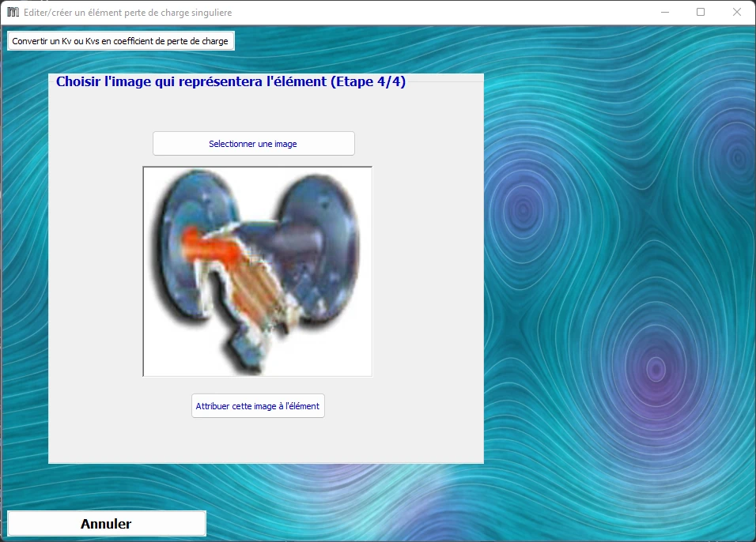The image size is (756, 542).
Task: Click the "Etape 4/4" step heading
Action: [231, 81]
